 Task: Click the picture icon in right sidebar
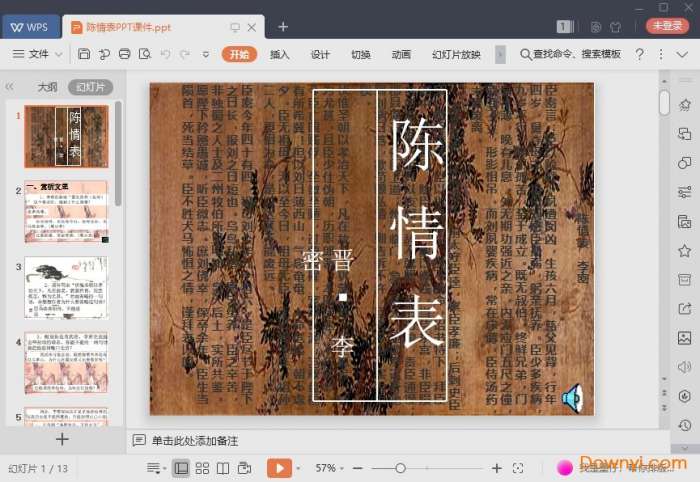coord(684,338)
